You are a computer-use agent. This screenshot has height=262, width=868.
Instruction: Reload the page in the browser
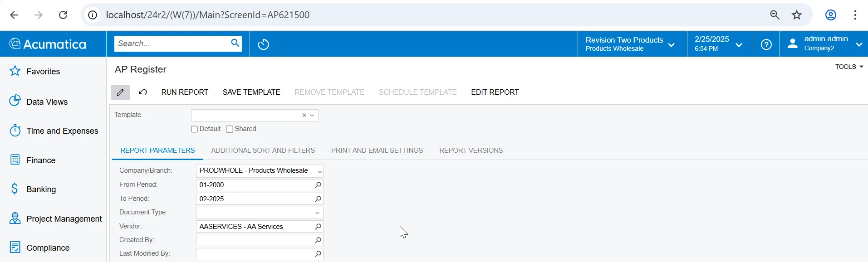[63, 15]
